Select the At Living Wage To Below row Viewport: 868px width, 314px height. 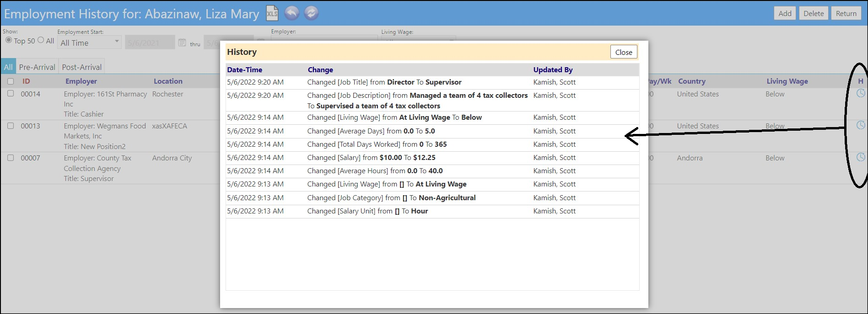click(x=432, y=117)
